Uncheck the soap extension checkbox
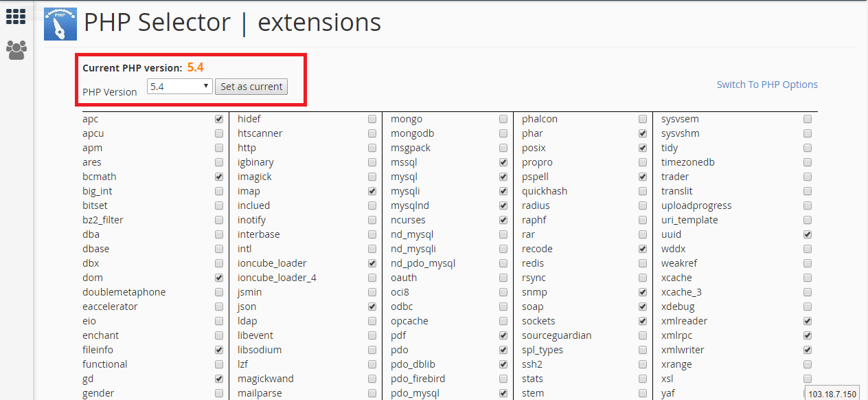868x400 pixels. [x=642, y=307]
